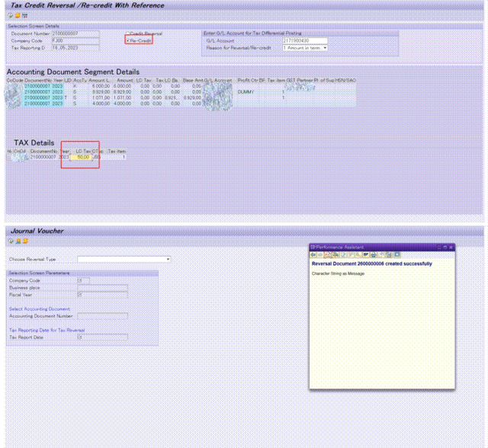
Task: Click the Accounting Document Number field
Action: (102, 316)
